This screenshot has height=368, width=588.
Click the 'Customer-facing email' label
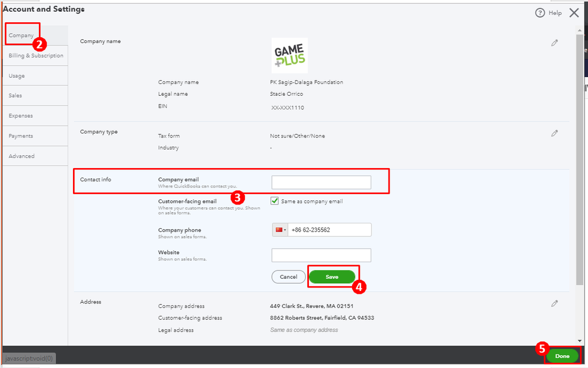(187, 201)
